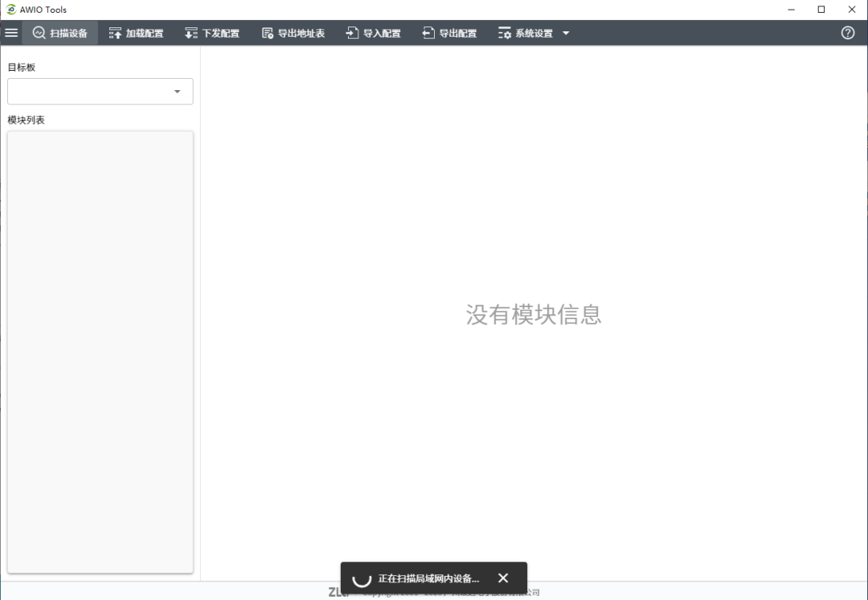The width and height of the screenshot is (868, 600).
Task: Click the 正在扫描局域网内设备... status message
Action: click(428, 578)
